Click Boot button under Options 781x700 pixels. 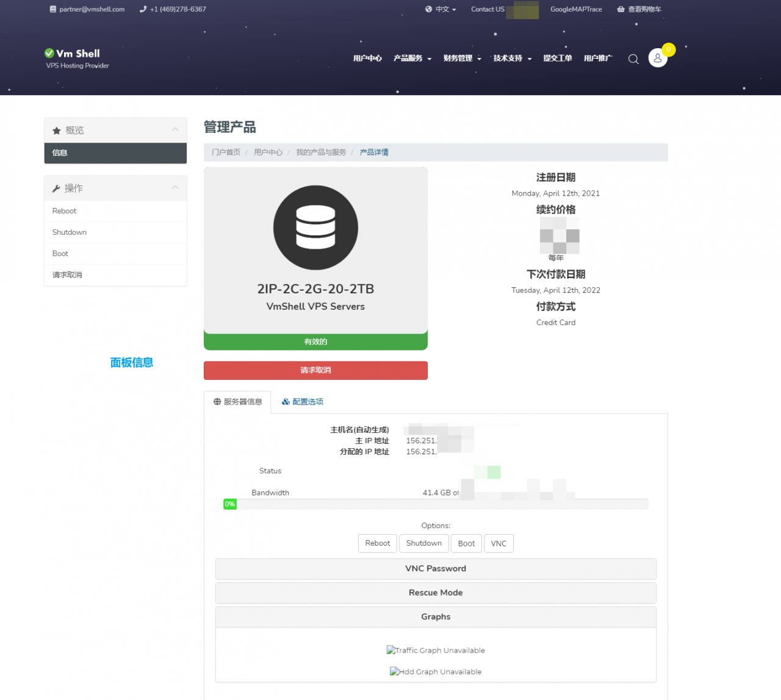click(466, 543)
